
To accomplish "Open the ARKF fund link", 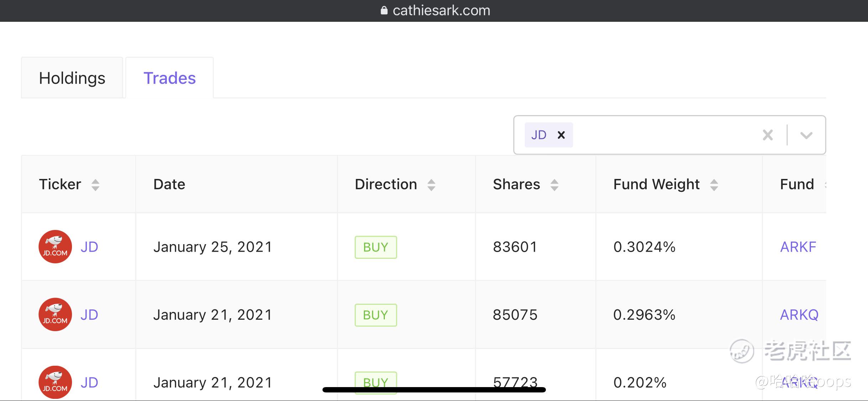I will [798, 247].
